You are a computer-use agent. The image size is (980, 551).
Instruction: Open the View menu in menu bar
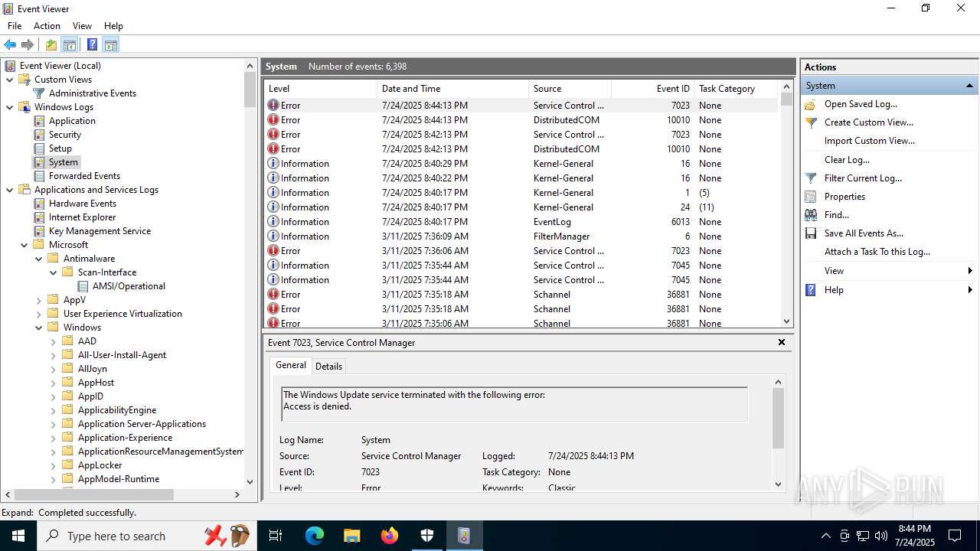click(82, 26)
